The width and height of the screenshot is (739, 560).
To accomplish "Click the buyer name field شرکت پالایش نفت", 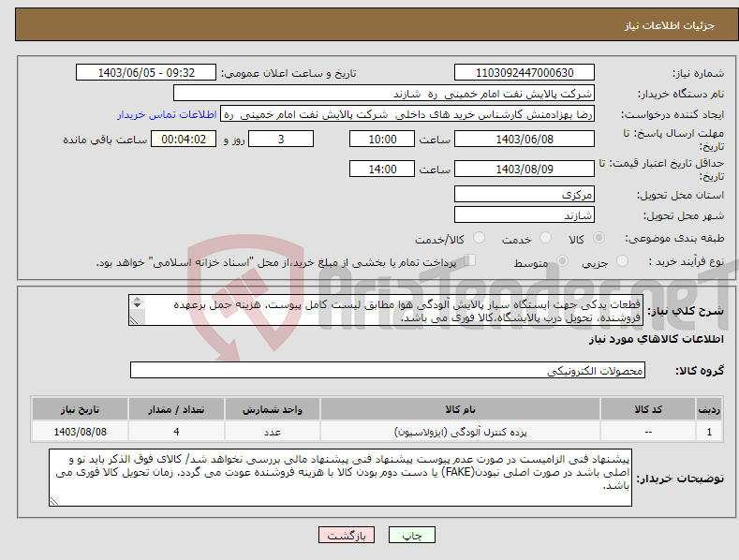I will [x=384, y=94].
